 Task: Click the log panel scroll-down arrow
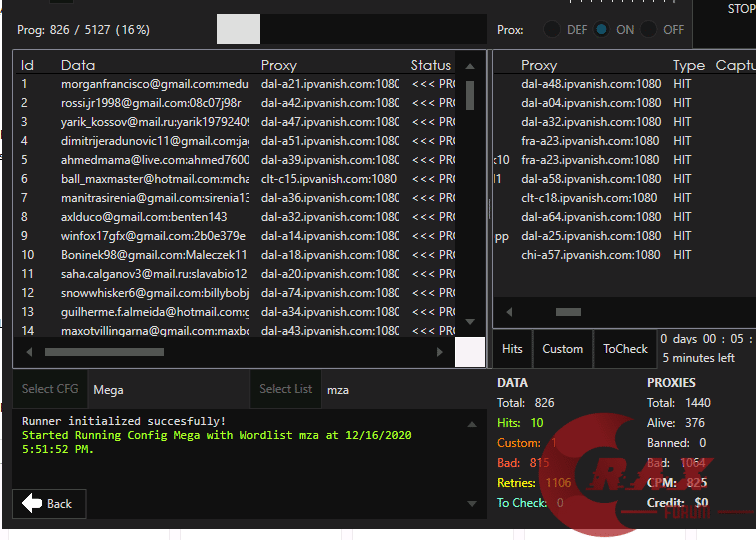point(472,503)
